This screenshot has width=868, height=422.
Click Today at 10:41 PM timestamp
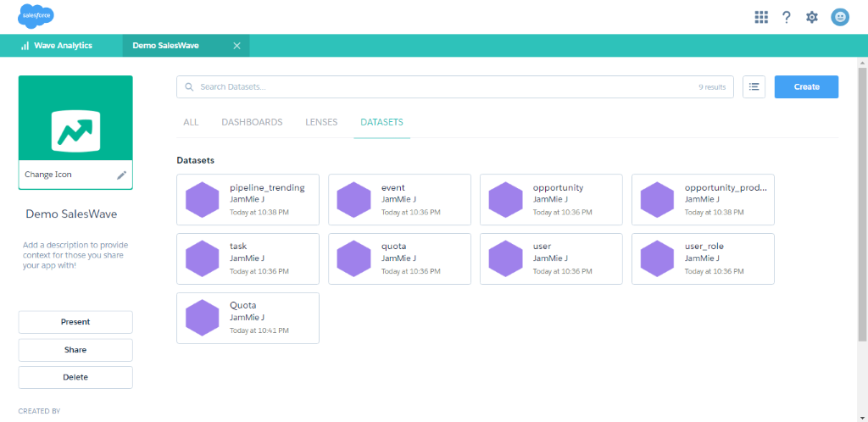click(259, 330)
